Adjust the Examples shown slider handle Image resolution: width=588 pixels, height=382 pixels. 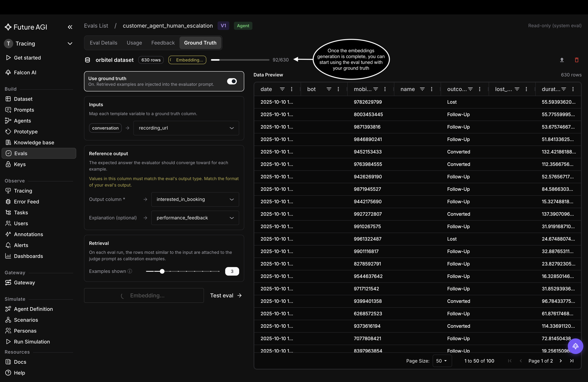[162, 271]
